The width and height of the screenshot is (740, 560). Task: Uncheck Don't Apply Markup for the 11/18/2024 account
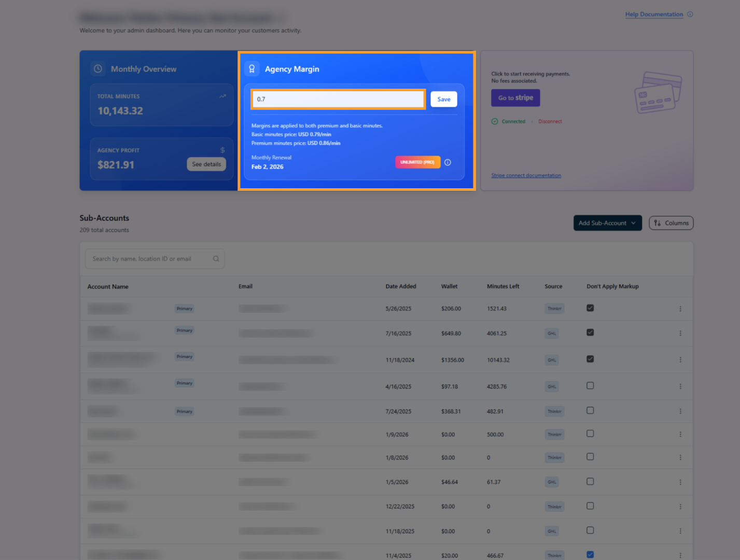point(590,359)
